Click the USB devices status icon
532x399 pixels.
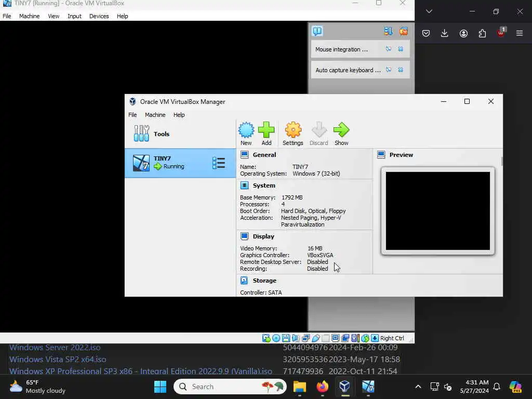(315, 338)
